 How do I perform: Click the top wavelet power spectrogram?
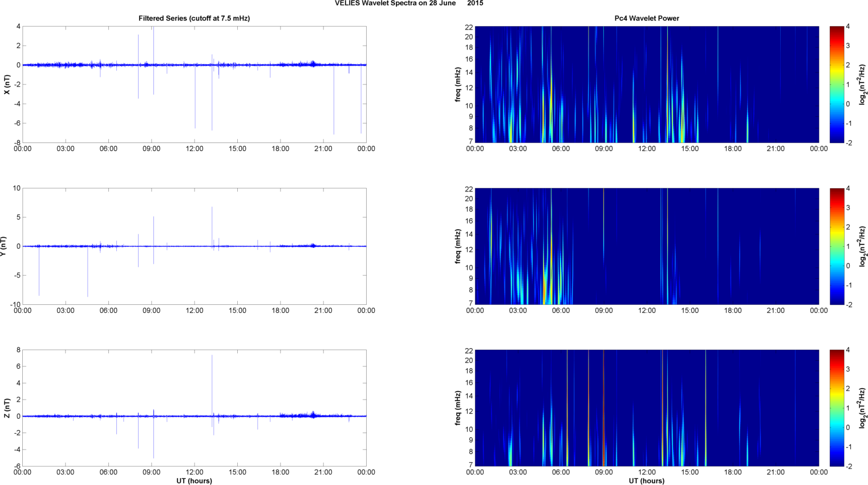646,84
